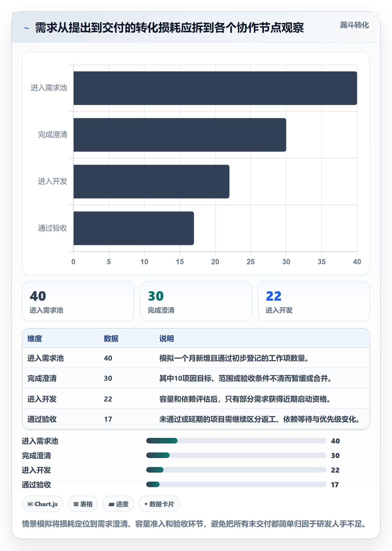Click the 进入需求池 progress bar
Screen dimensions: 392x551
pos(236,441)
